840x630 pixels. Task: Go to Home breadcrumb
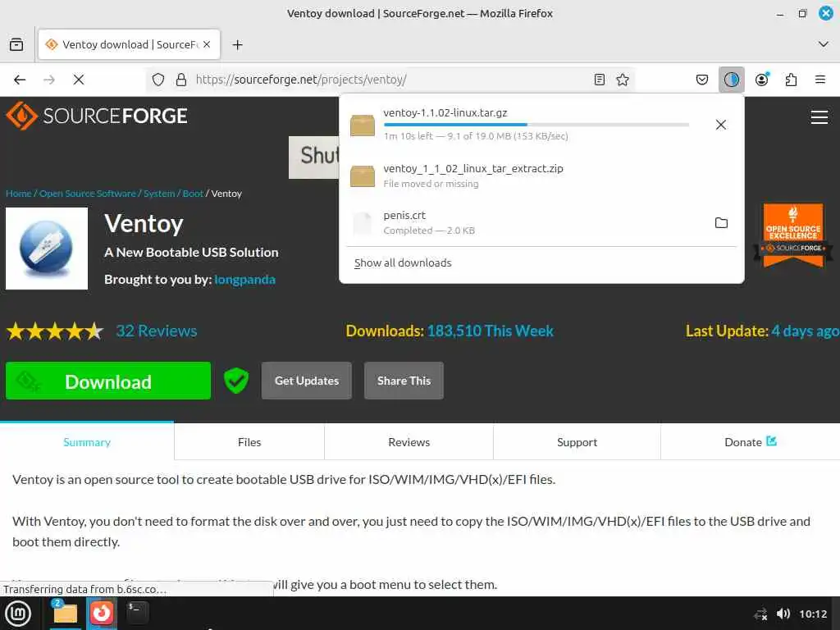(x=19, y=194)
